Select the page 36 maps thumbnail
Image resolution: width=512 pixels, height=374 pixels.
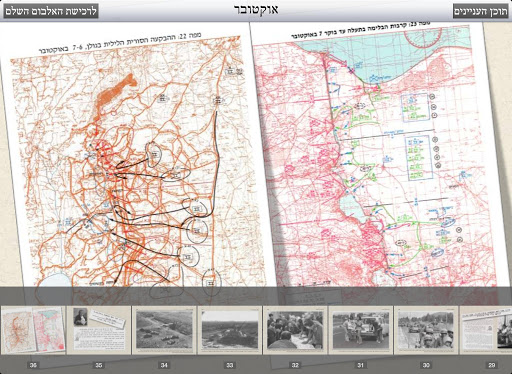click(33, 330)
